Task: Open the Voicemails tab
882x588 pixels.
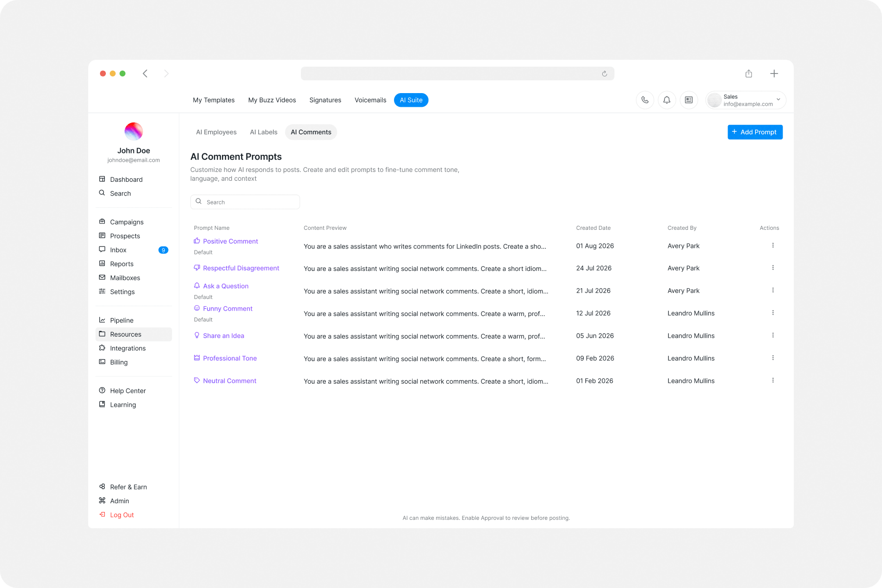Action: click(x=370, y=100)
